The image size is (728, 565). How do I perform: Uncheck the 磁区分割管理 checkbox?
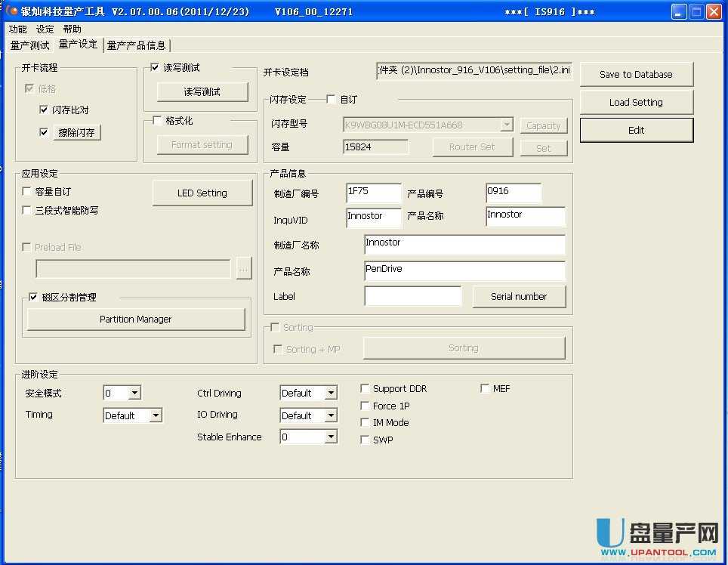33,298
